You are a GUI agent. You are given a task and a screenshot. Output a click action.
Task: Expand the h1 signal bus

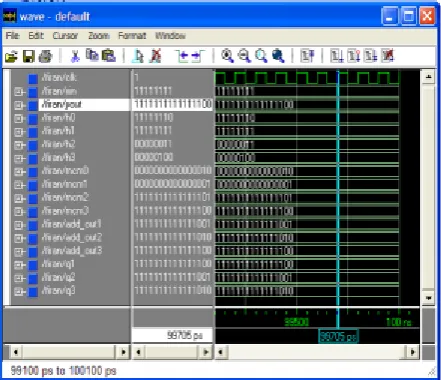coord(19,132)
